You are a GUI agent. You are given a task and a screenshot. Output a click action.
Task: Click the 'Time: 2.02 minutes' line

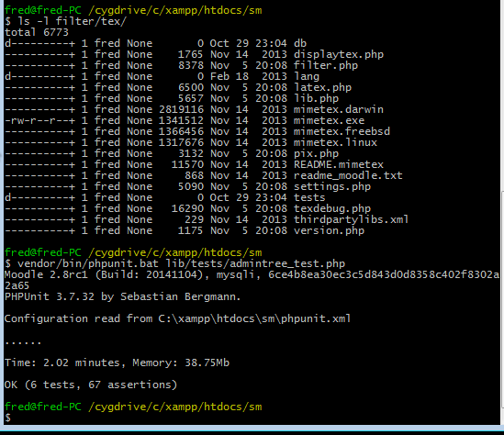coord(117,363)
